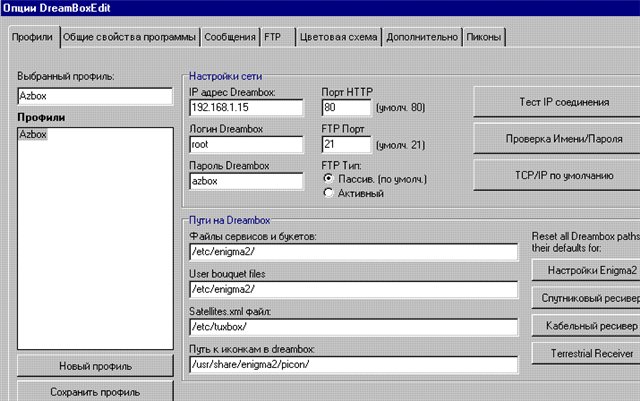This screenshot has width=640, height=401.
Task: Click the Выбранный профиль field containing Azbox
Action: tap(95, 96)
